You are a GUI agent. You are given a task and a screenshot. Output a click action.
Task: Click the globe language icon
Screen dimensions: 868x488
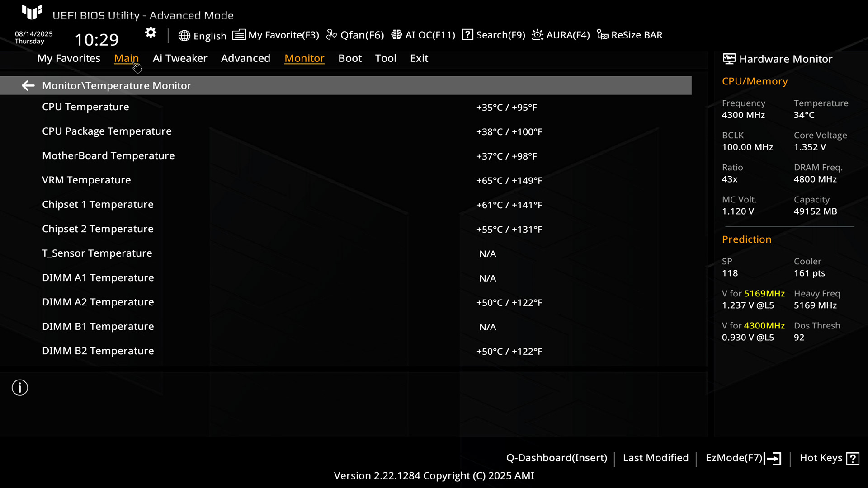pyautogui.click(x=184, y=36)
